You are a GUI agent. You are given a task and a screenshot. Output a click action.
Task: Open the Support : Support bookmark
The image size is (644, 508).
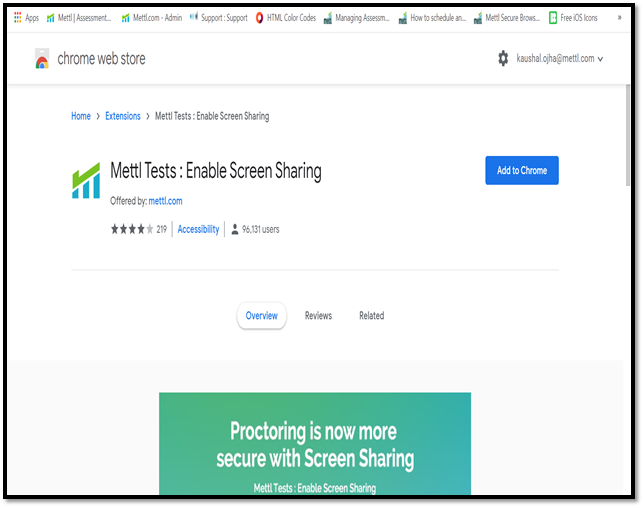coord(218,18)
